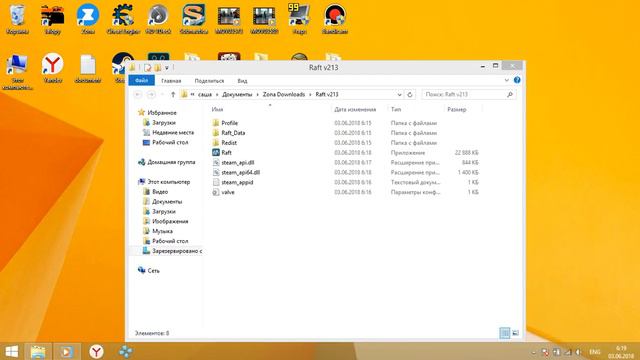Image resolution: width=640 pixels, height=360 pixels.
Task: Sort by Тип column header
Action: (x=396, y=109)
